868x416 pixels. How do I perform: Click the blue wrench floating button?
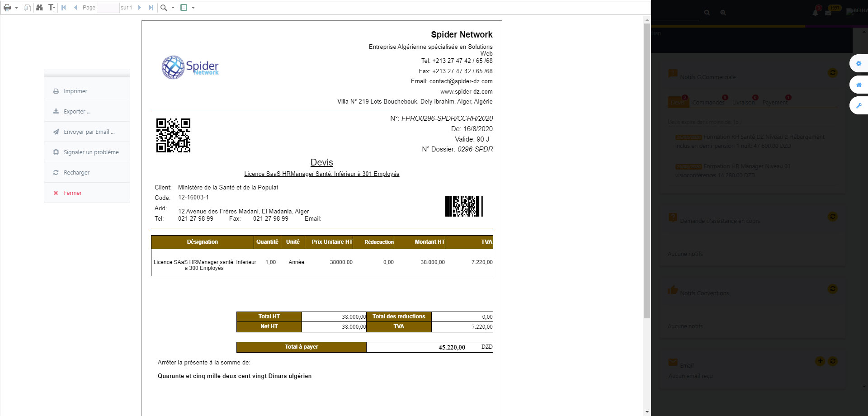(x=859, y=105)
